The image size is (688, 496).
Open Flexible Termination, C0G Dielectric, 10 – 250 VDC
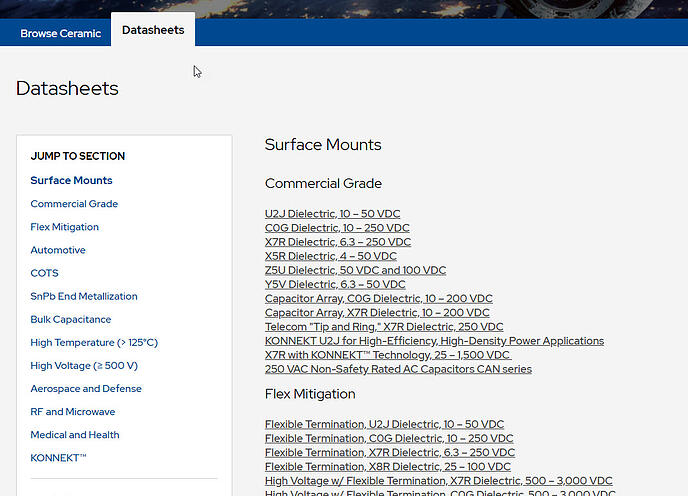coord(389,438)
